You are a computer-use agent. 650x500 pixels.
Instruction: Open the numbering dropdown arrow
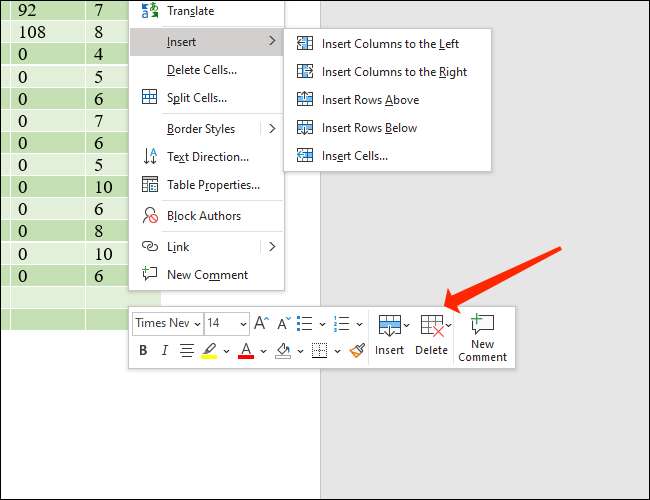coord(359,324)
